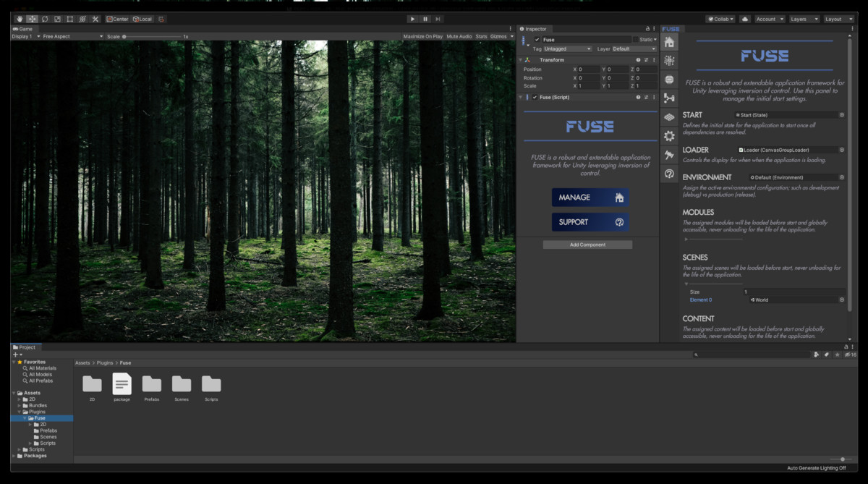Switch to the Inspector tab
The width and height of the screenshot is (868, 484).
click(x=534, y=29)
